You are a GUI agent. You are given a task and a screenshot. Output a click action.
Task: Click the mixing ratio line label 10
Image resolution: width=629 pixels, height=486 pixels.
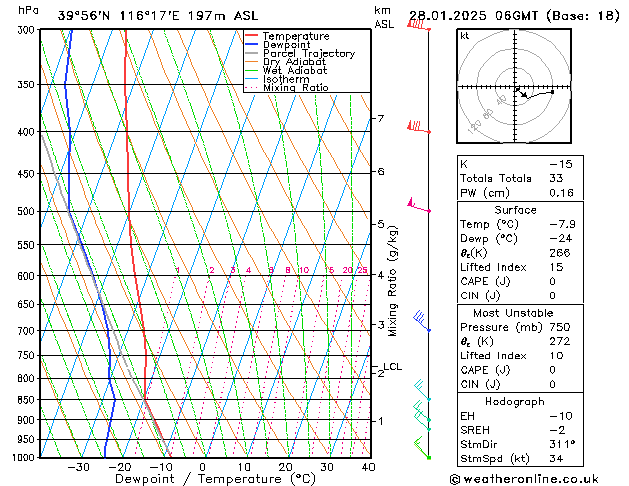coord(304,270)
